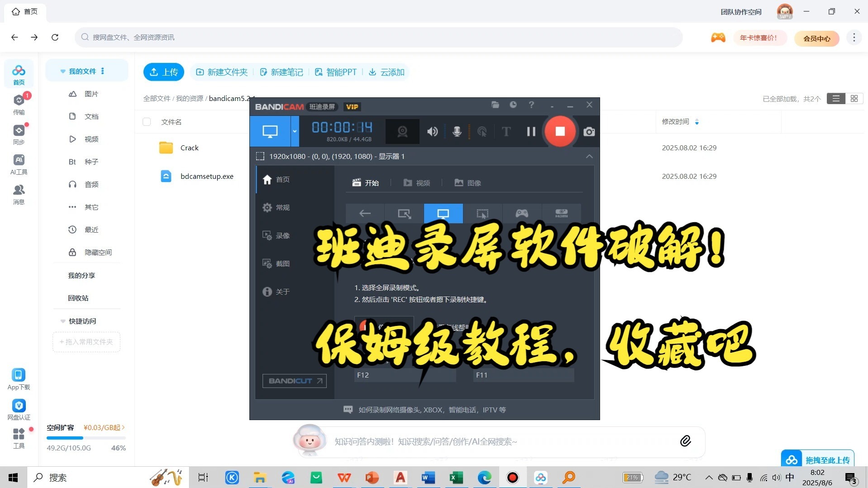Pause the Bandicam recording
Screen dimensions: 868x488
pos(531,131)
